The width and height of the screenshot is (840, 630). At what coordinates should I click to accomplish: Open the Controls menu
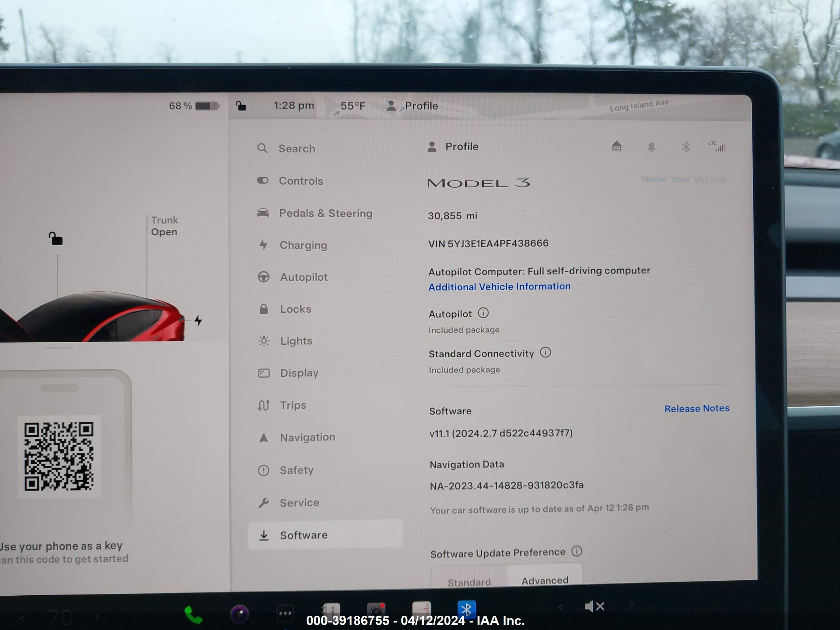pyautogui.click(x=290, y=181)
